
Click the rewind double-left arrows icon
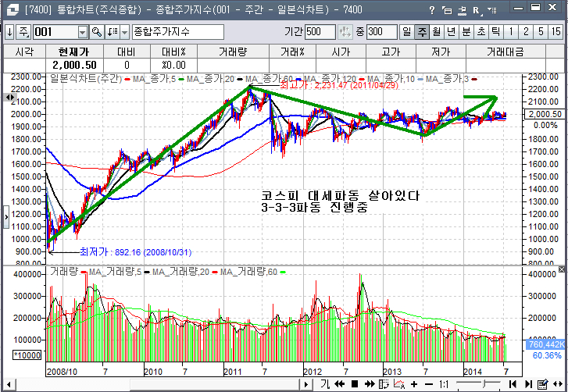[x=339, y=384]
